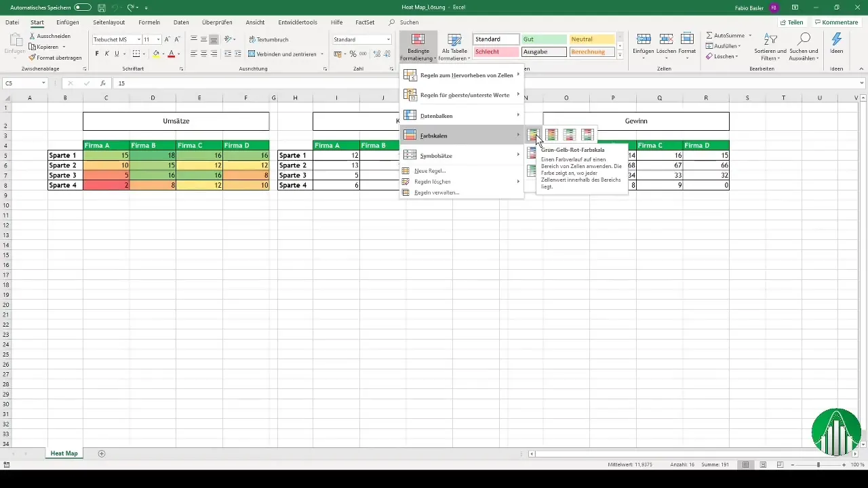Toggle bold formatting F button

click(97, 54)
